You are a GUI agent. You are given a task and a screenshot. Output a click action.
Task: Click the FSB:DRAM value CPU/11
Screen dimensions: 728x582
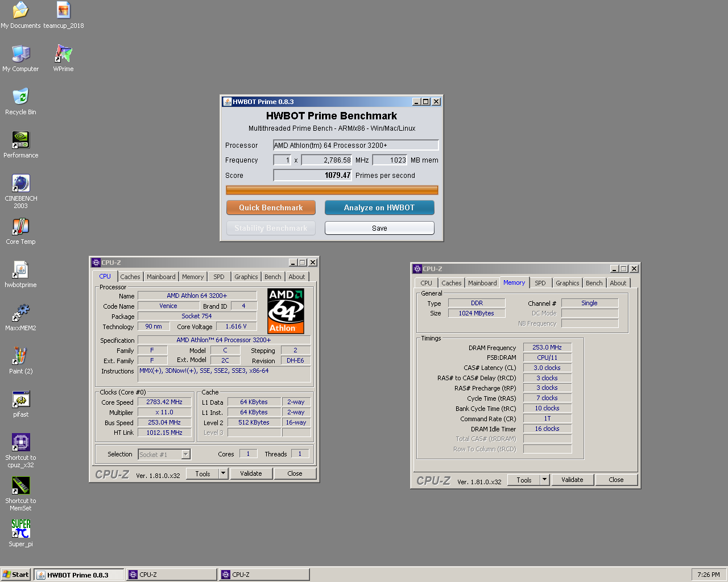pos(547,357)
